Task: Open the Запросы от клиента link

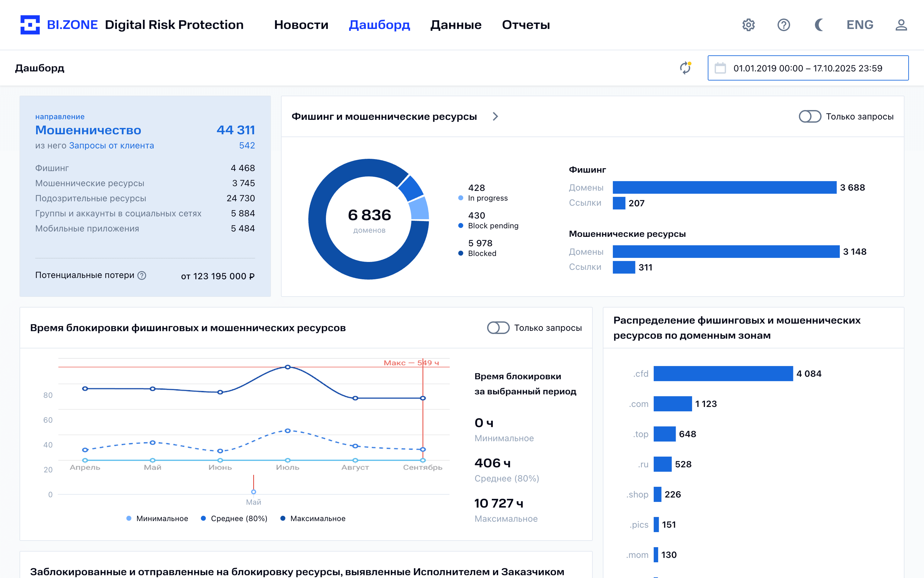Action: click(x=112, y=146)
